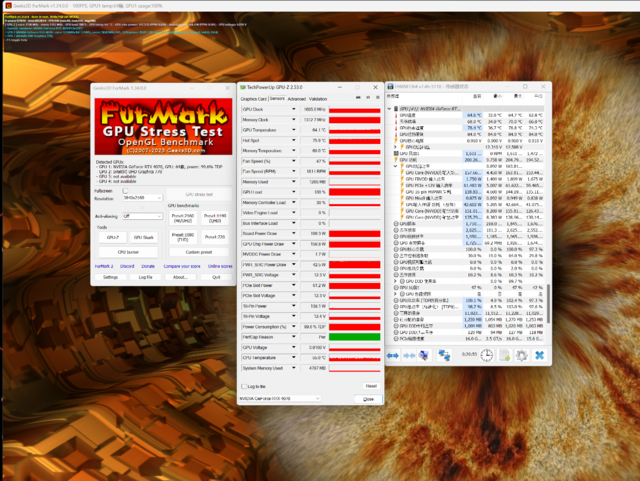Open GPU-Z hamburger menu icon
This screenshot has width=640, height=481.
378,98
